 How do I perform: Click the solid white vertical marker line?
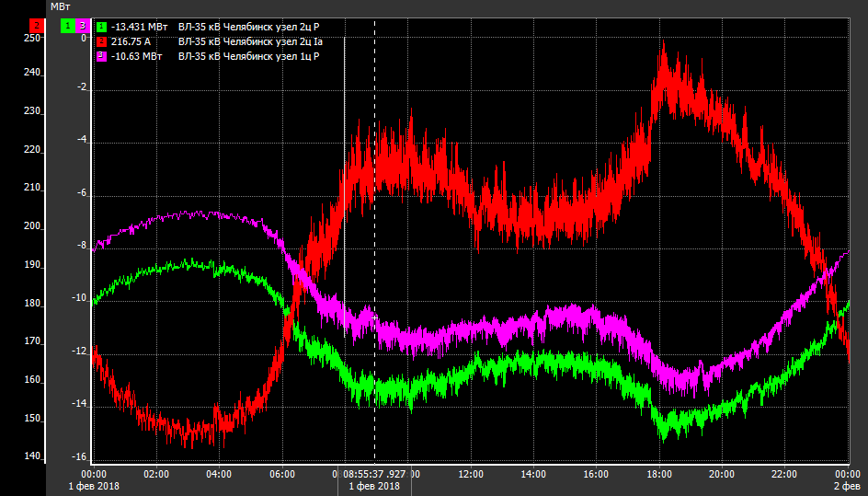point(344,188)
